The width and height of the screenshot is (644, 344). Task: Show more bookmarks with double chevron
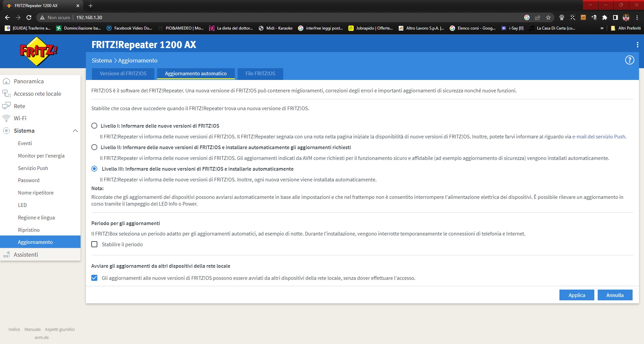coord(602,28)
